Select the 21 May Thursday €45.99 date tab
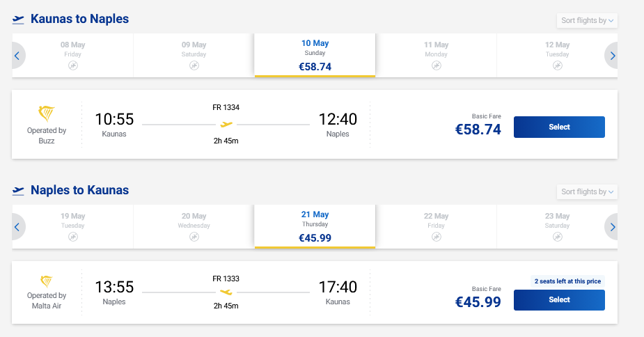The height and width of the screenshot is (337, 644). tap(315, 226)
